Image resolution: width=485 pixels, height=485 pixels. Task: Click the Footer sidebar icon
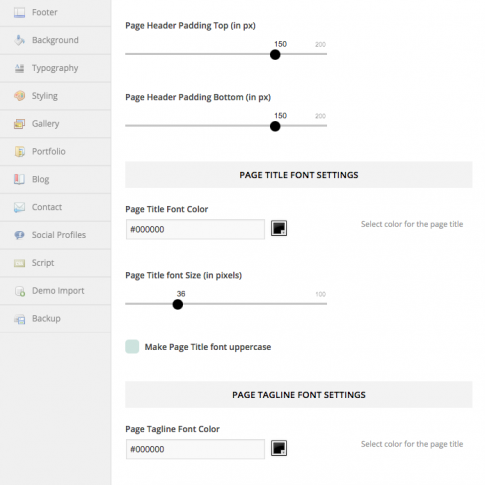pyautogui.click(x=19, y=12)
